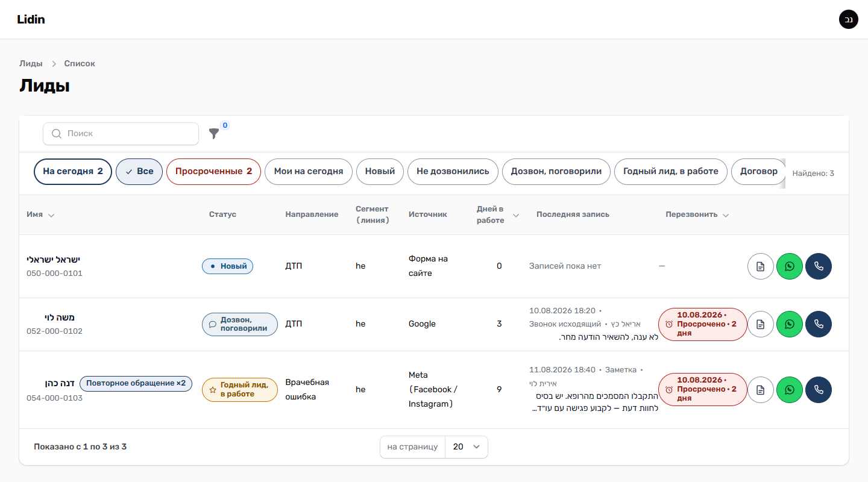
Task: Click the 'Повторное обращение ×2' badge
Action: (136, 383)
